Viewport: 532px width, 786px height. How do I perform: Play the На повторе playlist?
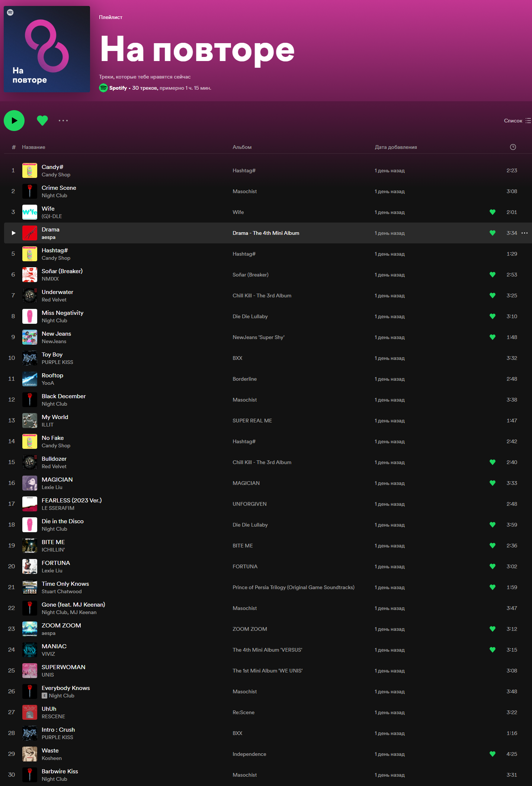click(14, 121)
